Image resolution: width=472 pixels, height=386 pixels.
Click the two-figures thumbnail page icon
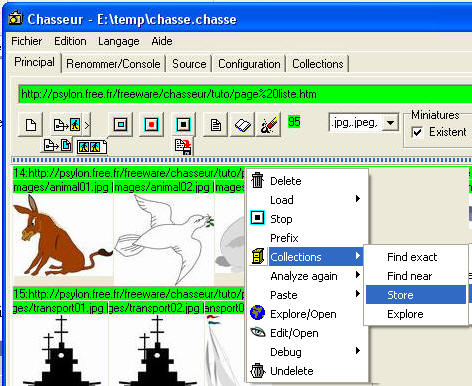[92, 147]
